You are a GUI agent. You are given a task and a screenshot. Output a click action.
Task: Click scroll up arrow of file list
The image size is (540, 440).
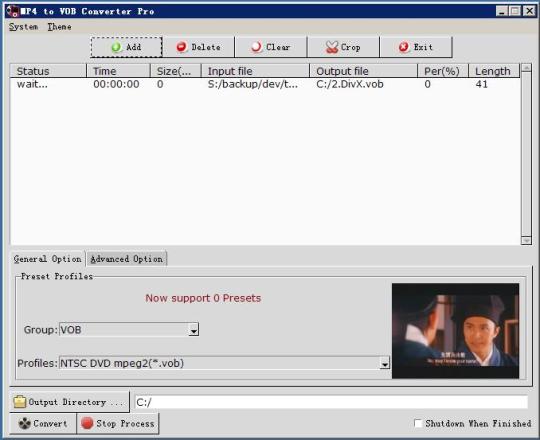point(526,68)
